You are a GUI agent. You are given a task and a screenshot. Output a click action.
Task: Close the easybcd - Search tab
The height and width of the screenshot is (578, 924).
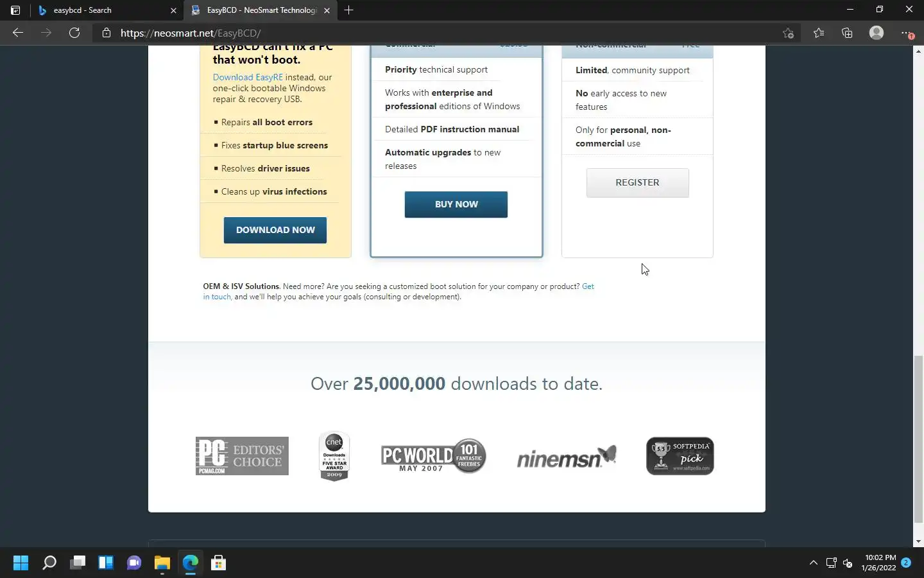[x=173, y=10]
